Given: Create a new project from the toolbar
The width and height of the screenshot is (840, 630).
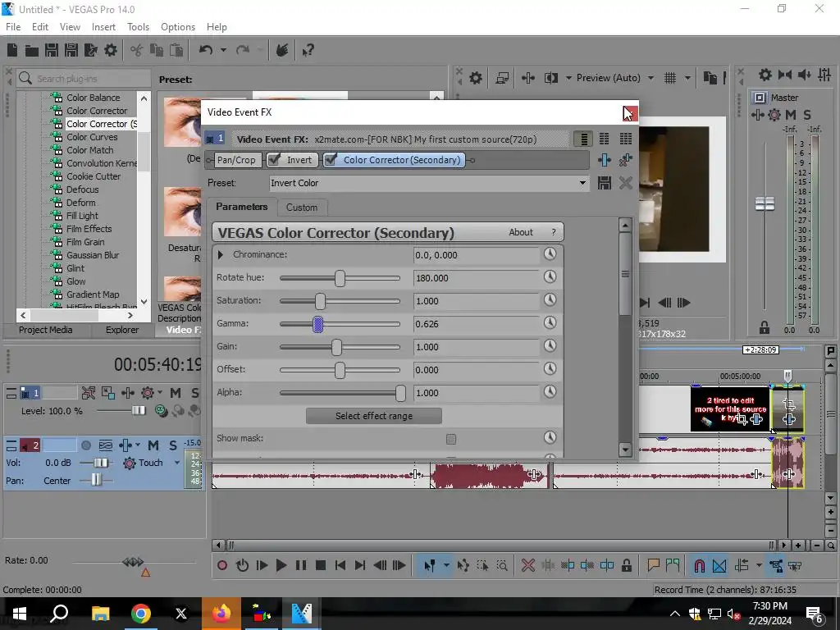Looking at the screenshot, I should point(11,50).
